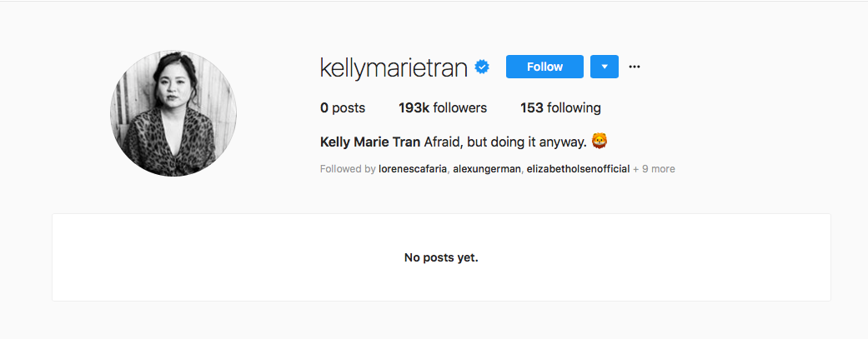Click the bold Kelly Marie Tran display name
868x339 pixels.
[370, 142]
